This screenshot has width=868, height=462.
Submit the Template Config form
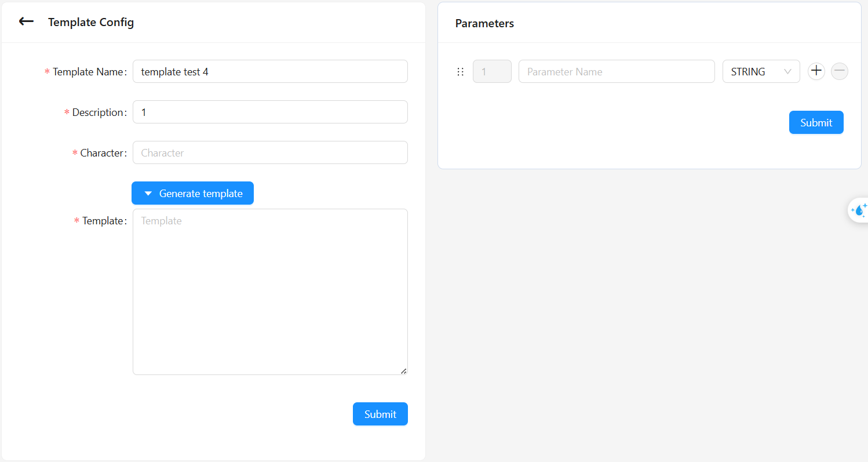(x=380, y=414)
